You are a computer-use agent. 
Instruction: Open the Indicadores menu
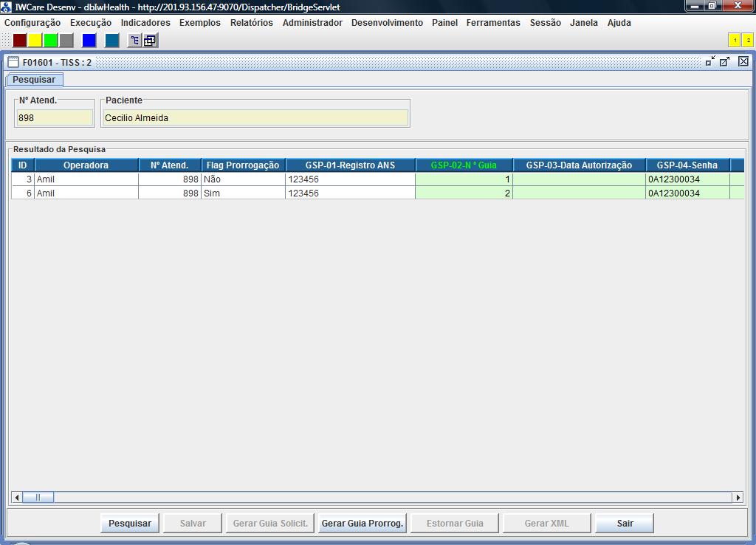tap(145, 23)
